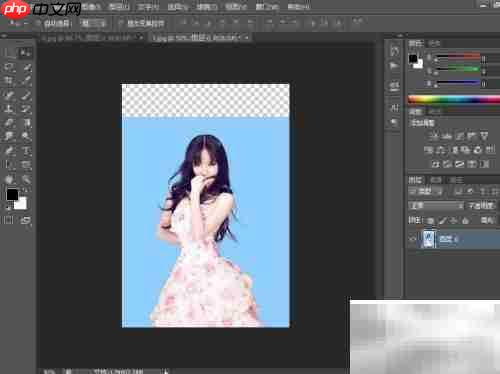Image resolution: width=500 pixels, height=374 pixels.
Task: Open the Type menu
Action: [x=149, y=7]
